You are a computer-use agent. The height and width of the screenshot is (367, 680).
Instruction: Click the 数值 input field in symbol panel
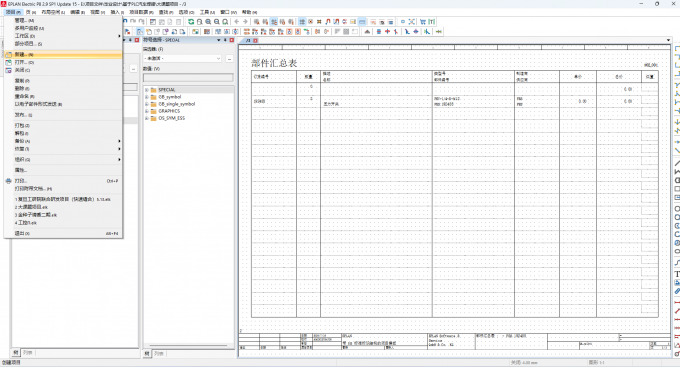click(x=188, y=77)
